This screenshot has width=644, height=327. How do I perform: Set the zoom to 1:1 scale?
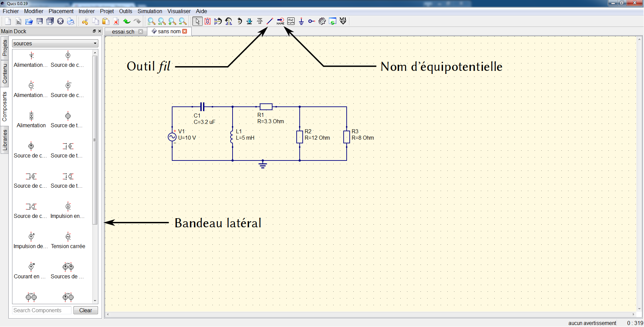[162, 21]
